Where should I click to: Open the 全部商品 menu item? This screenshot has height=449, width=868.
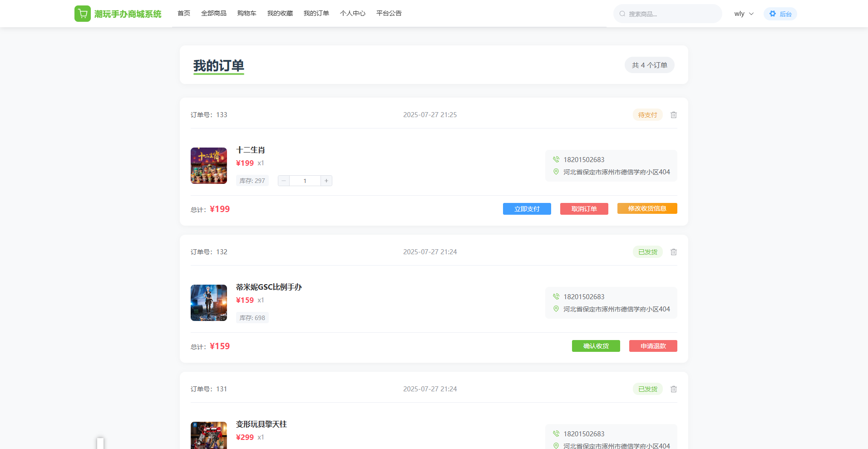coord(213,13)
